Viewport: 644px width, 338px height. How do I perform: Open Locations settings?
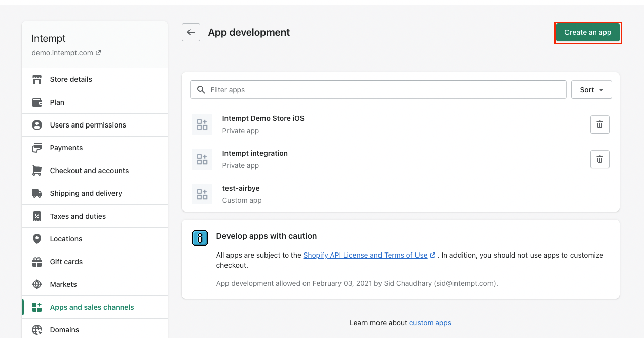[95, 239]
